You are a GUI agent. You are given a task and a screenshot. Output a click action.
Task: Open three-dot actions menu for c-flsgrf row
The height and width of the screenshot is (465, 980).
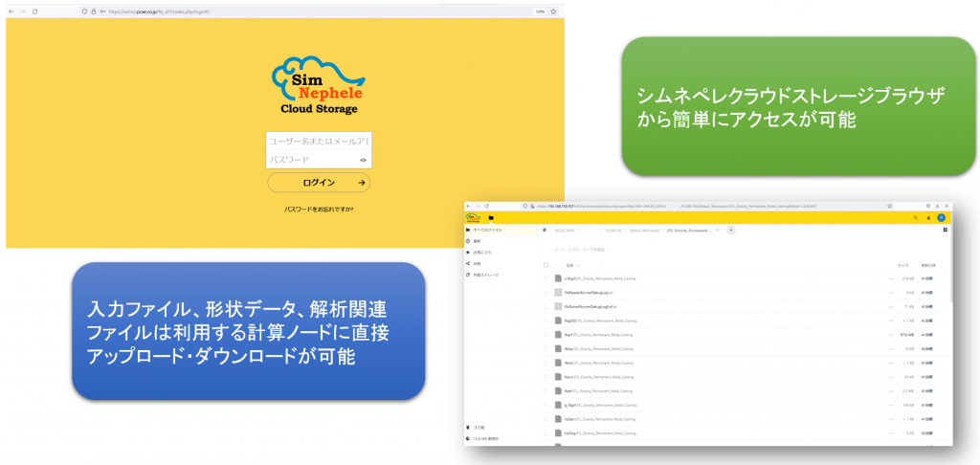[x=891, y=278]
